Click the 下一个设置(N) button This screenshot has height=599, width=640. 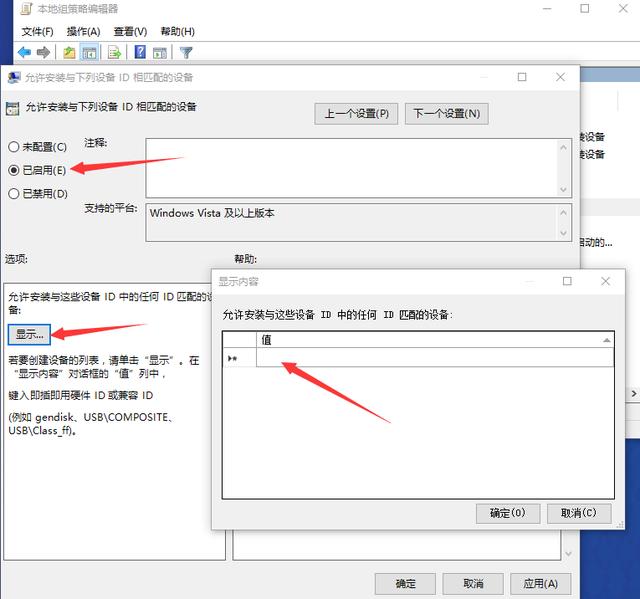pyautogui.click(x=447, y=113)
